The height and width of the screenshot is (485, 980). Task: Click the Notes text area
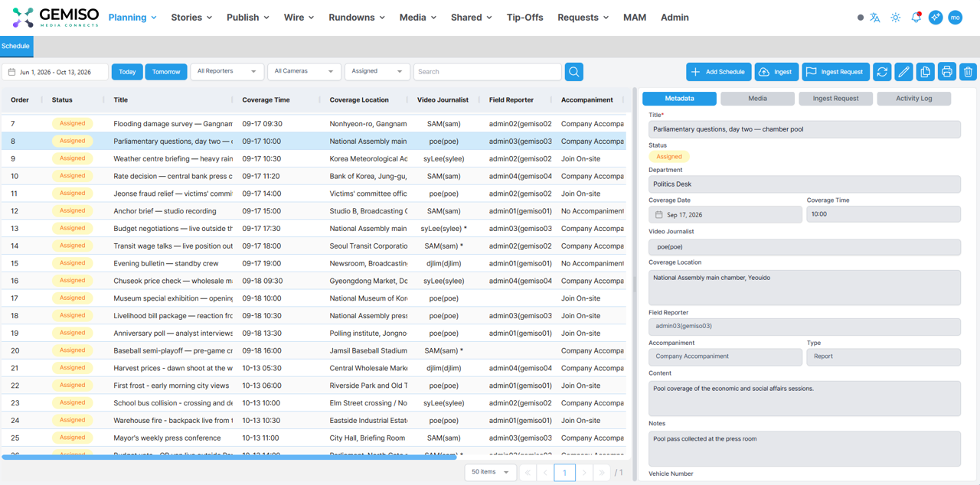804,449
